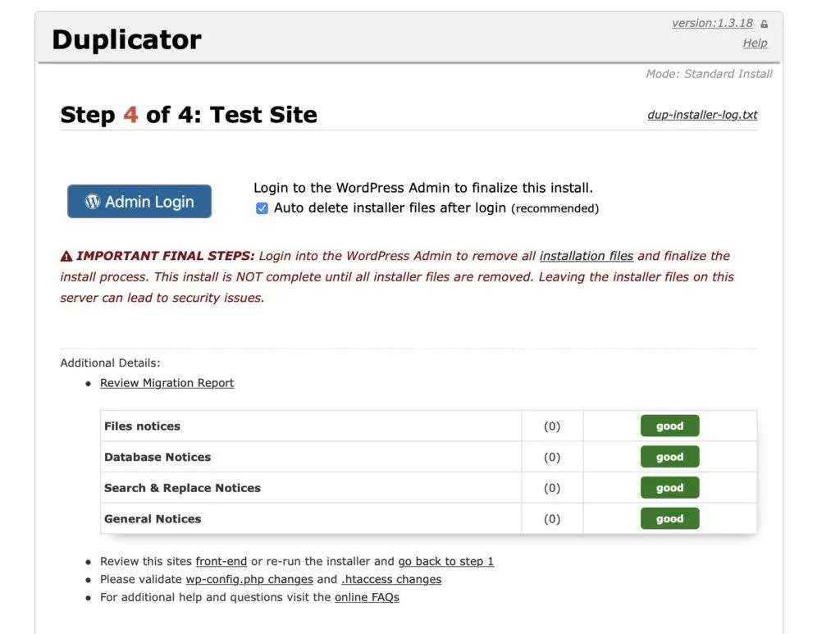Screen dimensions: 840x634
Task: Open the Help link
Action: pos(755,43)
